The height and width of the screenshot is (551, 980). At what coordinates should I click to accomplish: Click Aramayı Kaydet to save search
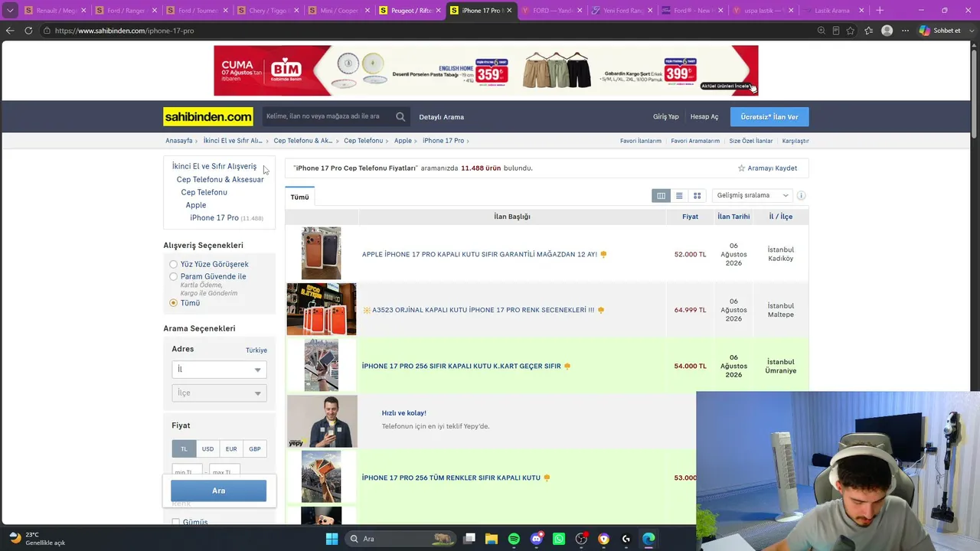coord(767,168)
